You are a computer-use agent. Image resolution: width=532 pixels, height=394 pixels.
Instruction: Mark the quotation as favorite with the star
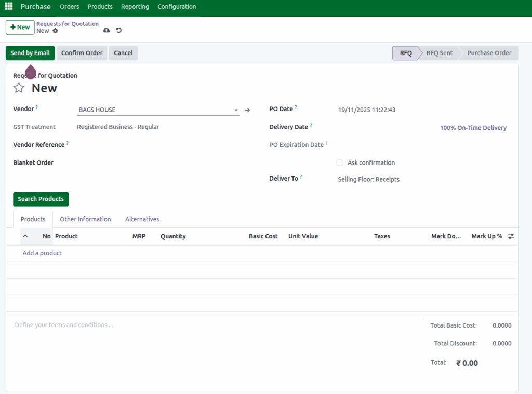pos(19,88)
